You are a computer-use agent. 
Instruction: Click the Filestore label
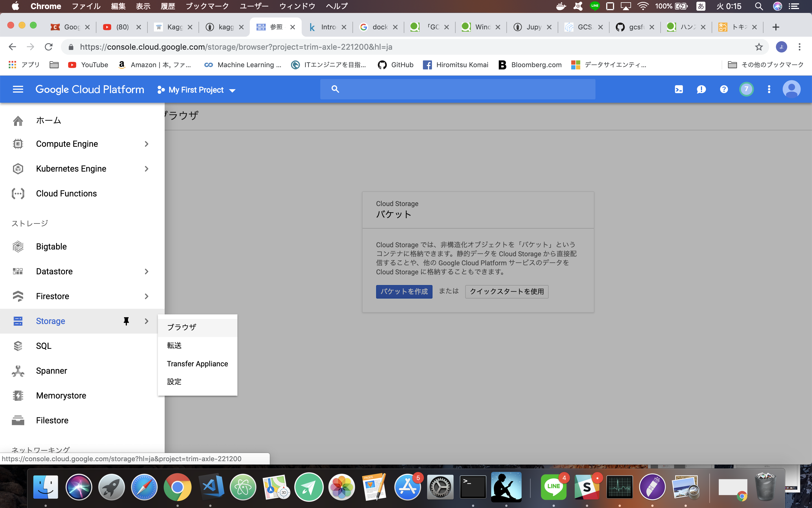coord(52,421)
